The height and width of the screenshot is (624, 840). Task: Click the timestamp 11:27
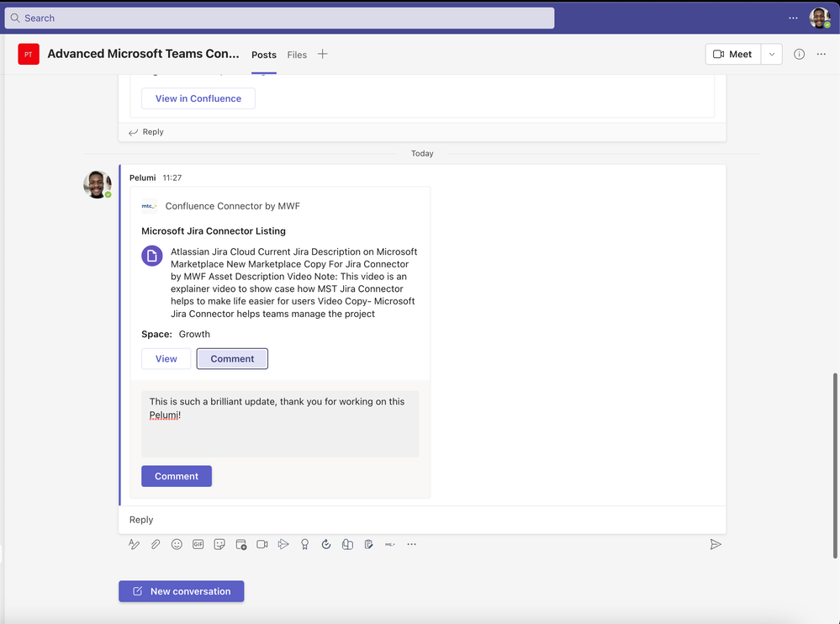tap(172, 177)
